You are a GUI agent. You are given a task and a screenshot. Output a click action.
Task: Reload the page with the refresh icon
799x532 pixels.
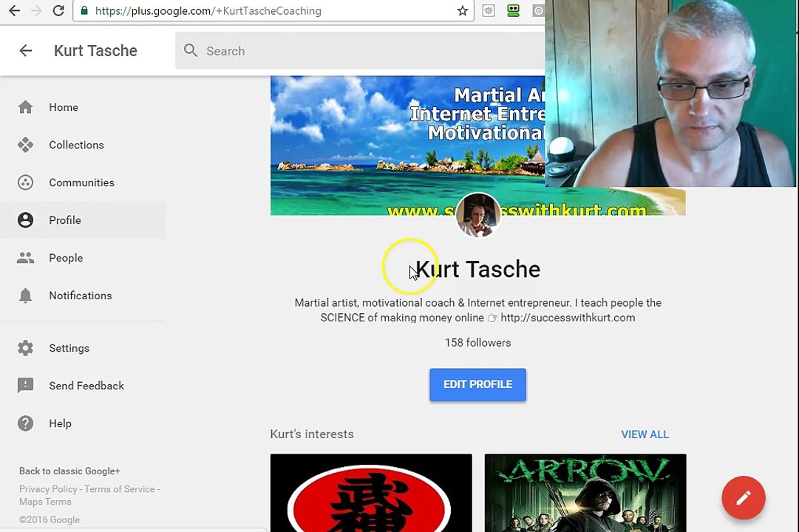(58, 10)
